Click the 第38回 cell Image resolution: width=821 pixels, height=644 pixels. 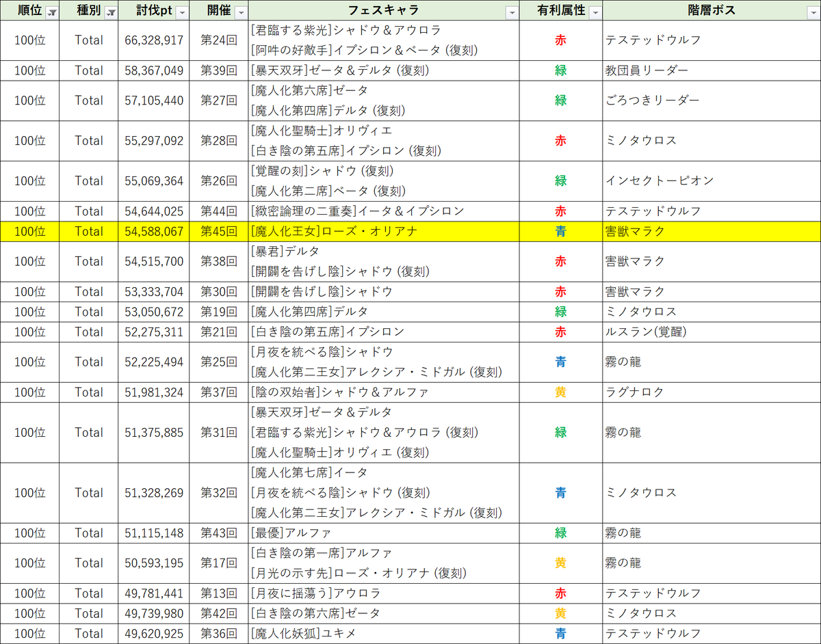click(219, 261)
